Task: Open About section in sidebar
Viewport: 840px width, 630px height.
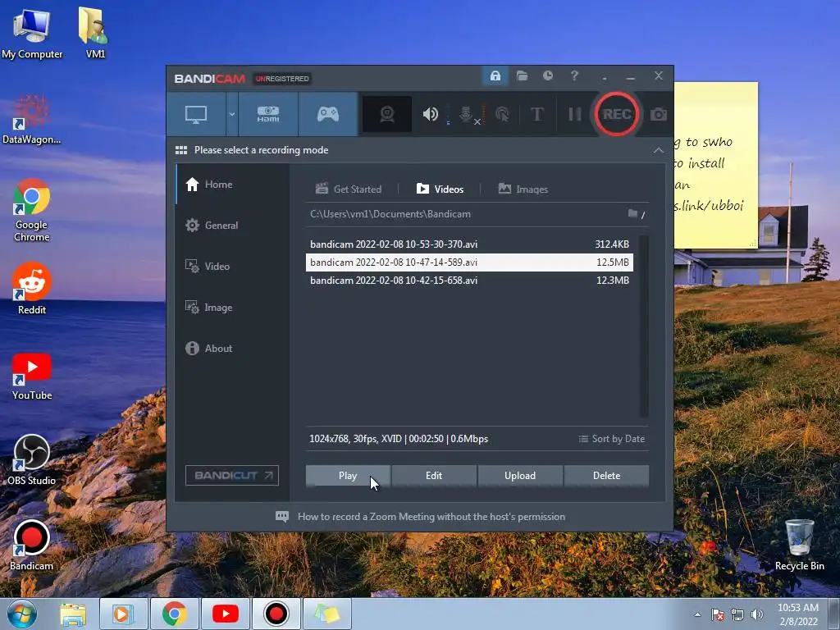Action: [x=232, y=348]
